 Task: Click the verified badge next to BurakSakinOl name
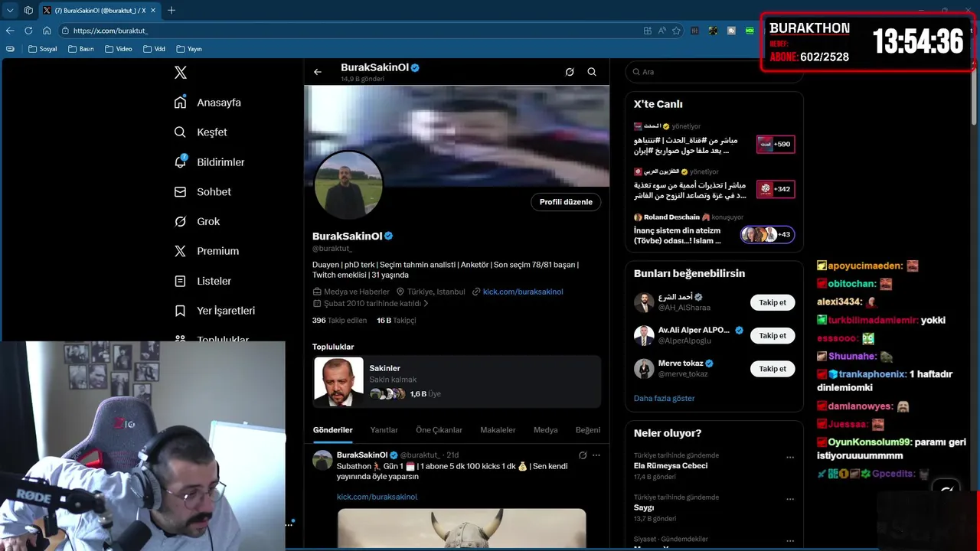click(389, 236)
